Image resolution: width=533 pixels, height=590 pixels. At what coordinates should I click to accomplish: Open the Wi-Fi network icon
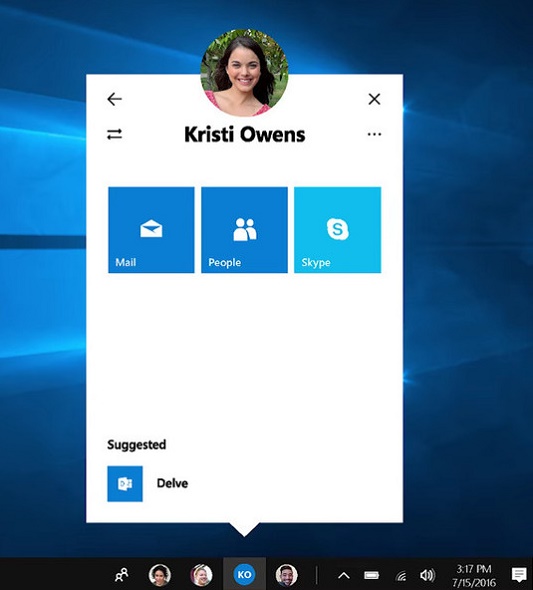click(401, 575)
